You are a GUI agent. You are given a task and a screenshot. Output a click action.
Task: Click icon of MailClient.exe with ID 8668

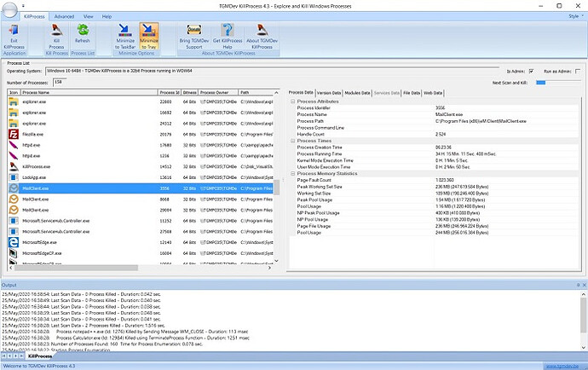14,199
